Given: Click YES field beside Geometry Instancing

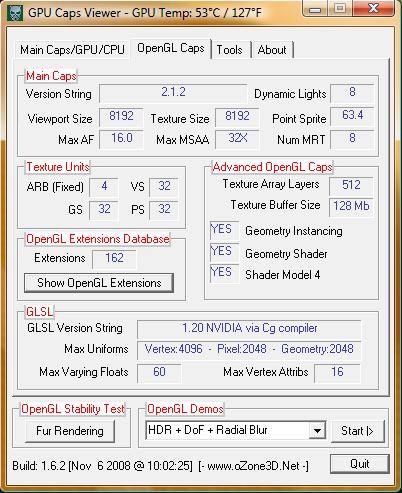Looking at the screenshot, I should [224, 230].
